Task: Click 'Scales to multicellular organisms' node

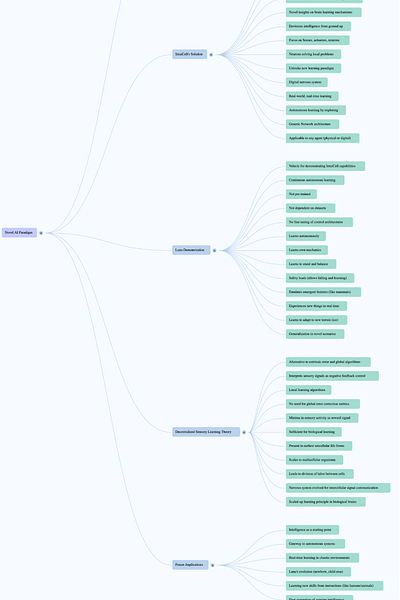Action: [314, 460]
